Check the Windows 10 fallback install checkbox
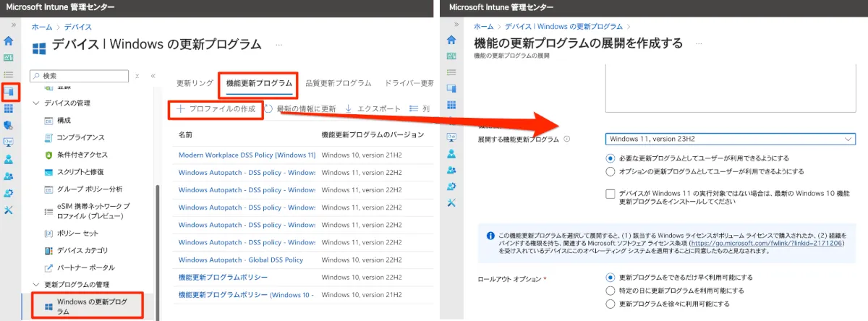 click(x=610, y=193)
